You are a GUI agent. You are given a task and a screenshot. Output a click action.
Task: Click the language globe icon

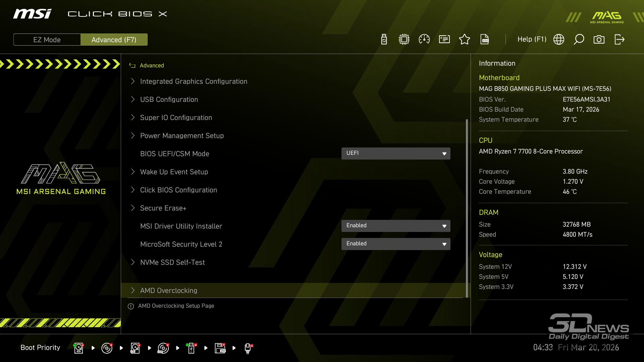[x=559, y=40]
